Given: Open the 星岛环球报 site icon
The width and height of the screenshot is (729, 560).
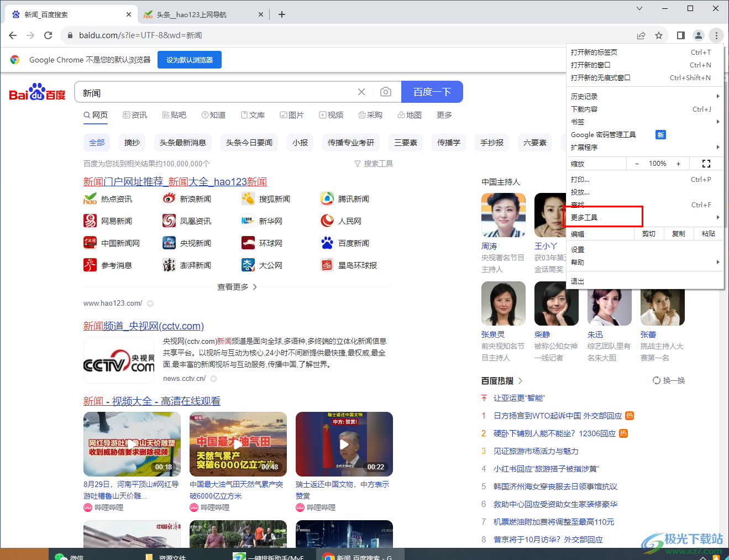Looking at the screenshot, I should click(327, 265).
